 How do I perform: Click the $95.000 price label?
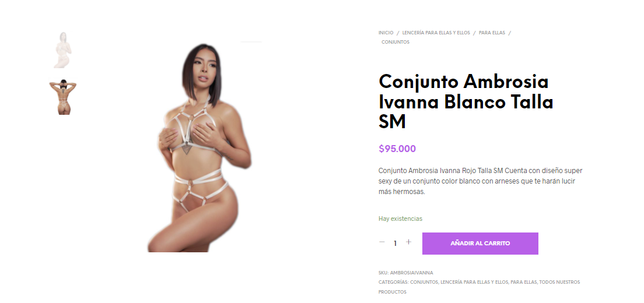397,149
